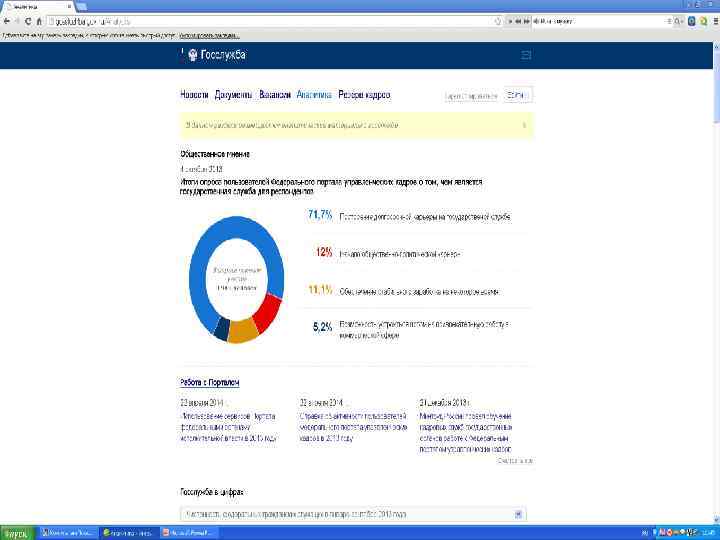
Task: Click the Госслужба emblem logo
Action: [x=193, y=55]
